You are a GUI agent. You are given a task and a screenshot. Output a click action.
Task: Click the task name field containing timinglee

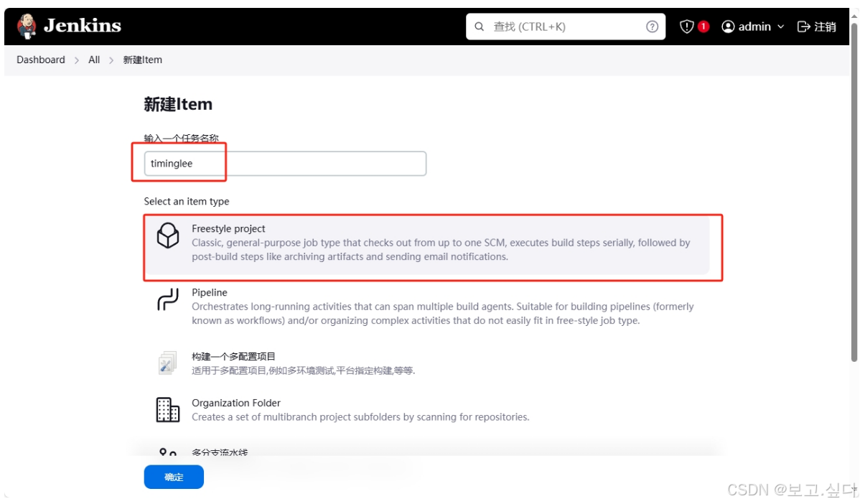click(285, 164)
